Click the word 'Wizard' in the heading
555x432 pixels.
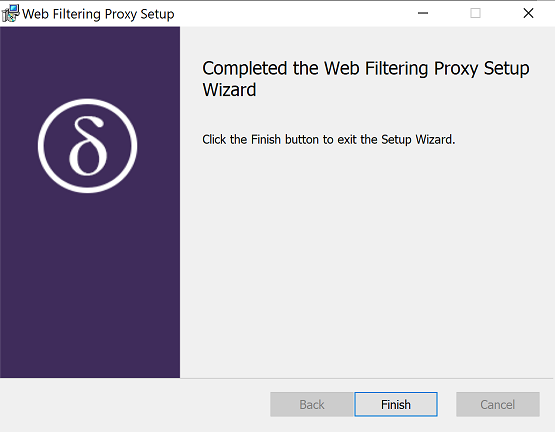point(229,90)
